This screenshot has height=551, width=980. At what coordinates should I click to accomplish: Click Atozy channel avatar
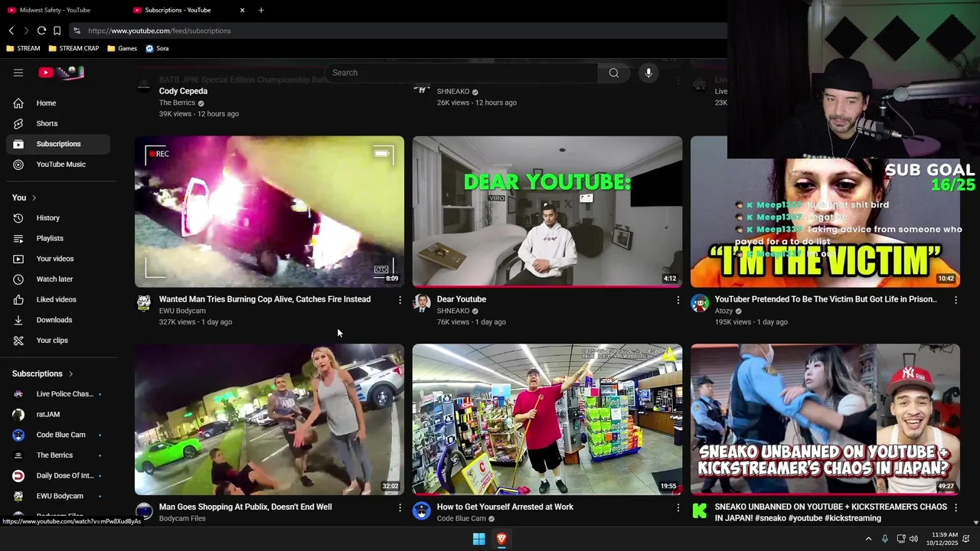700,304
